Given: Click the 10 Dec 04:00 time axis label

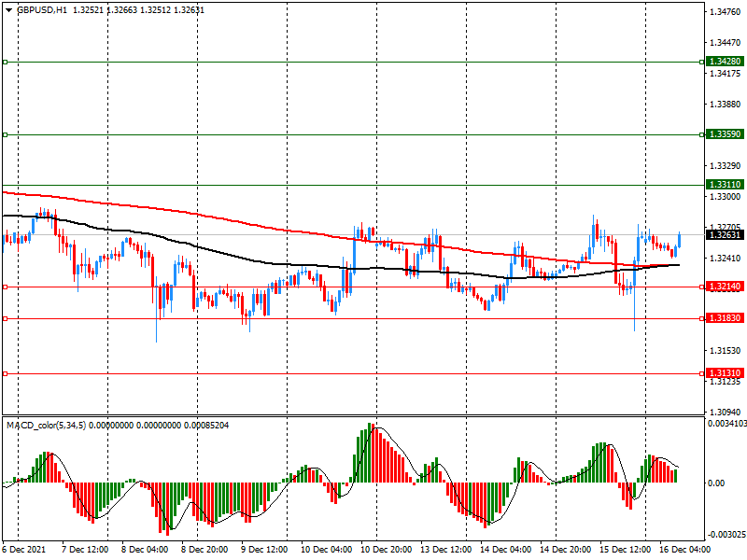Looking at the screenshot, I should pyautogui.click(x=326, y=550).
